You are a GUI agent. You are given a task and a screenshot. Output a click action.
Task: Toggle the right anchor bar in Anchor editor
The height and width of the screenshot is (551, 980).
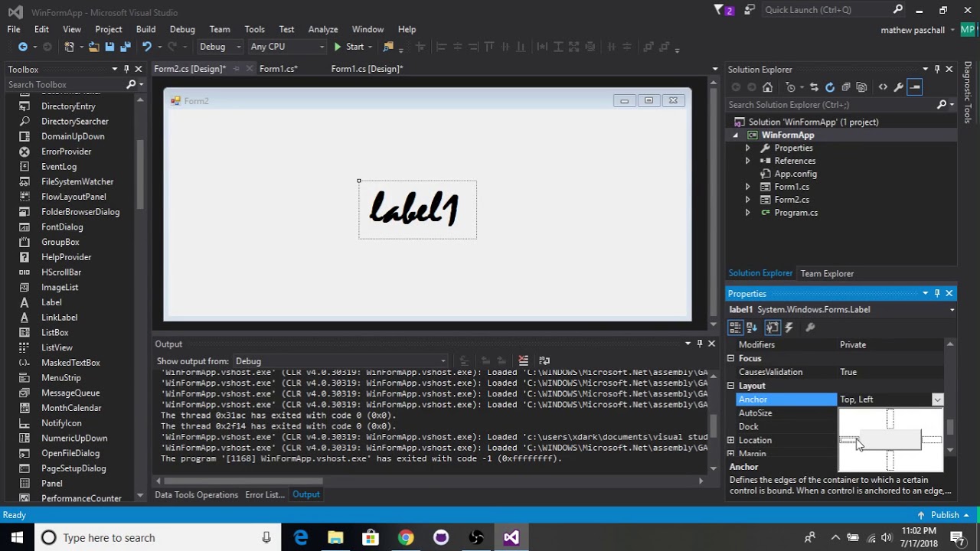[932, 439]
